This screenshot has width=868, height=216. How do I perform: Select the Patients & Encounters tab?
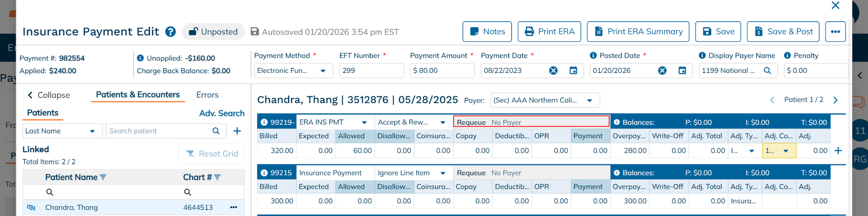[x=138, y=95]
